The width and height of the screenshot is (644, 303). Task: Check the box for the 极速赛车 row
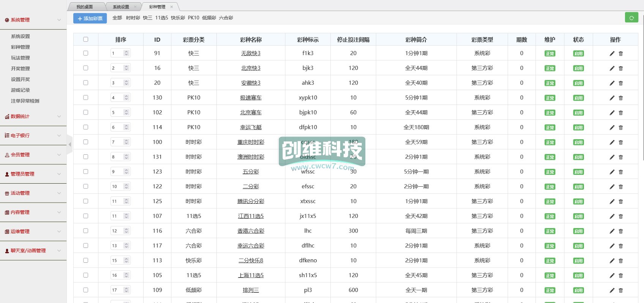tap(85, 98)
